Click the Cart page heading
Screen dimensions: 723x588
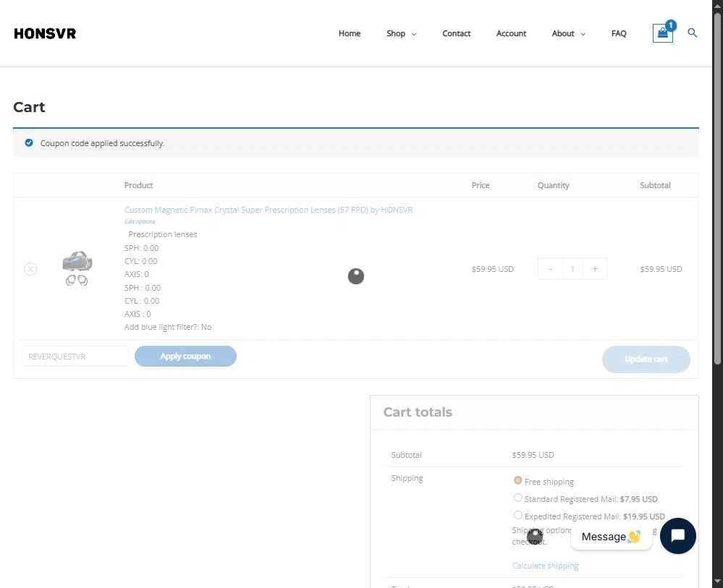click(x=29, y=107)
